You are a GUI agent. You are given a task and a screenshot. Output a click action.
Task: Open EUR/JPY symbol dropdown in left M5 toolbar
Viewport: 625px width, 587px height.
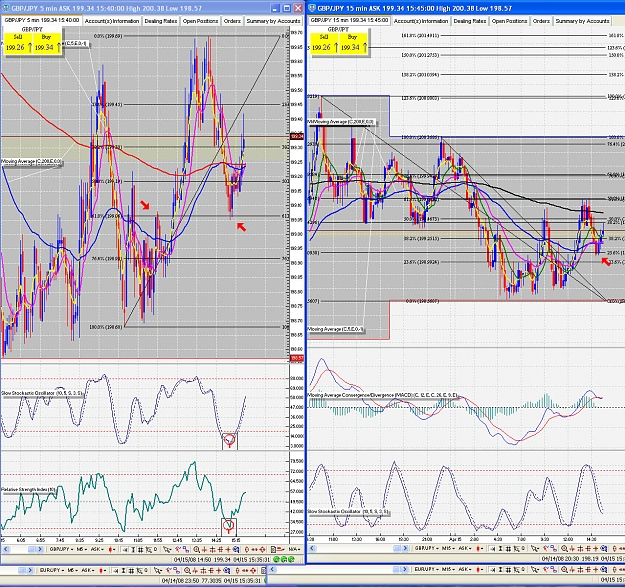click(x=52, y=571)
